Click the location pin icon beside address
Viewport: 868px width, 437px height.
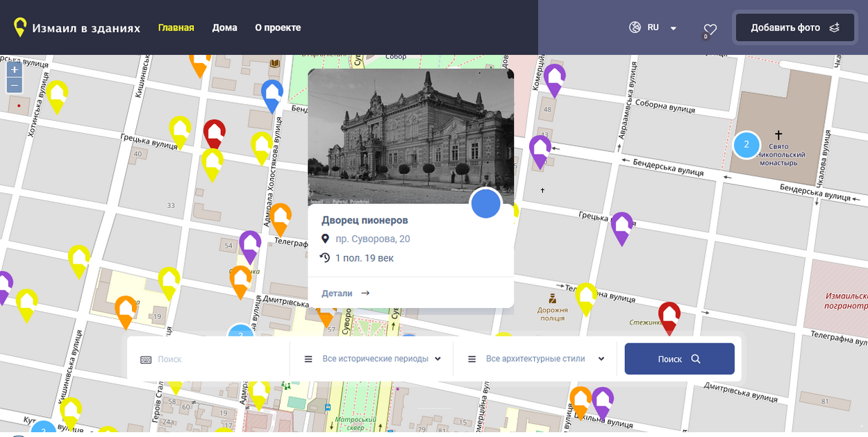(325, 239)
